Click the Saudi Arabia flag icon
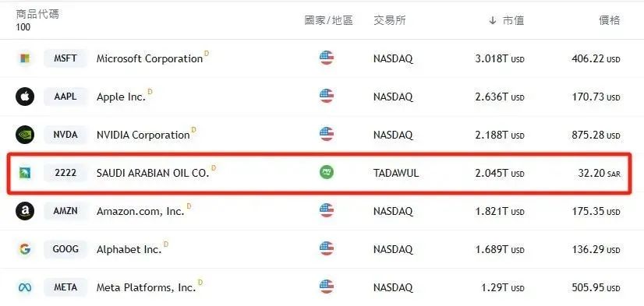The height and width of the screenshot is (306, 644). click(x=327, y=172)
